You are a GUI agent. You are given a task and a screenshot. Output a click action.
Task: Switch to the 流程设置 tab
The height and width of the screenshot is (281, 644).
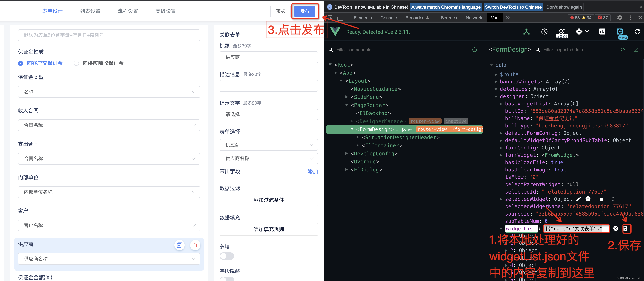(x=128, y=11)
